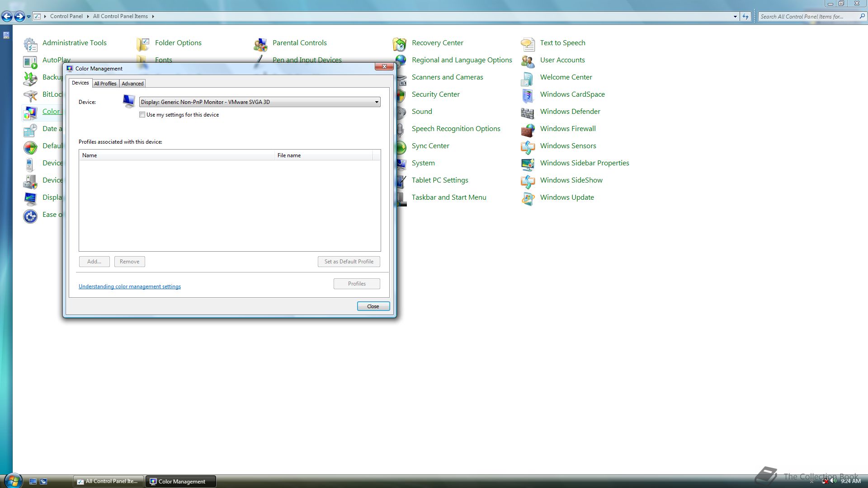Open Backup and Restore icon

[30, 78]
